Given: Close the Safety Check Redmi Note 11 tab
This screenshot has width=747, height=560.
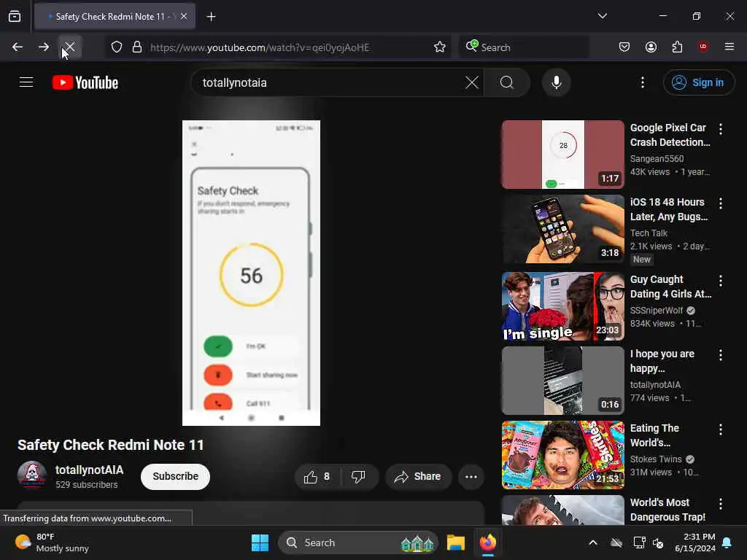Looking at the screenshot, I should [x=184, y=16].
